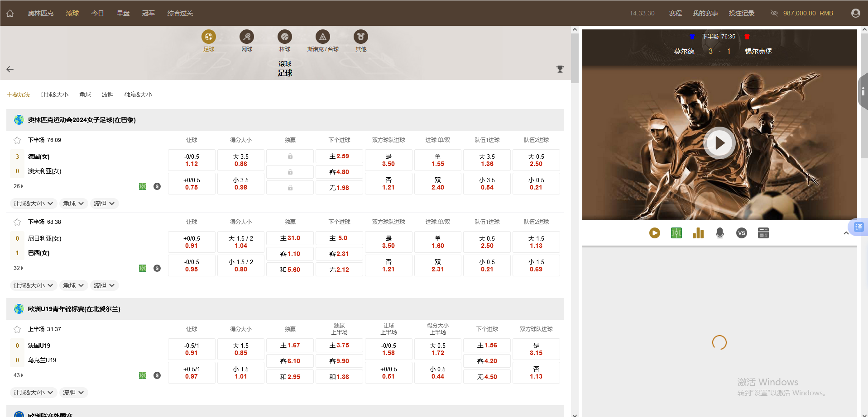Bet on 尼日利亚(女) 得分大小 大 1.5/2 at 1.04
The image size is (868, 417).
pyautogui.click(x=241, y=242)
